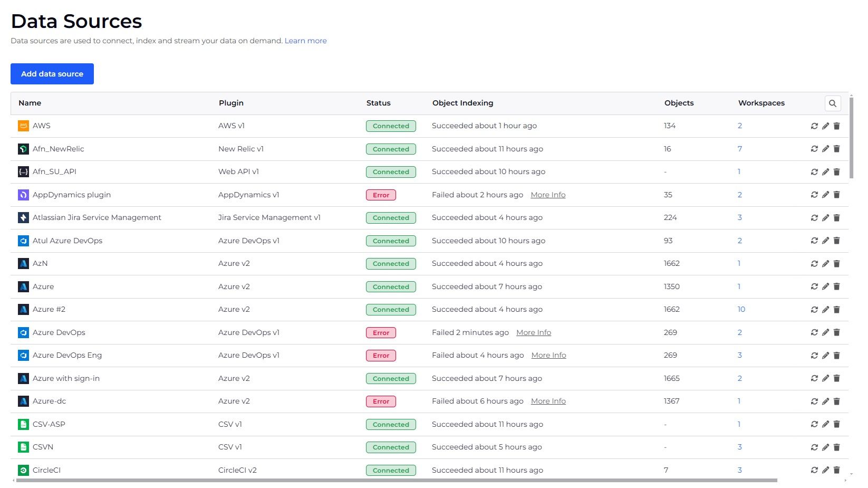Image resolution: width=868 pixels, height=488 pixels.
Task: Click the New Relic logo icon
Action: click(x=23, y=149)
